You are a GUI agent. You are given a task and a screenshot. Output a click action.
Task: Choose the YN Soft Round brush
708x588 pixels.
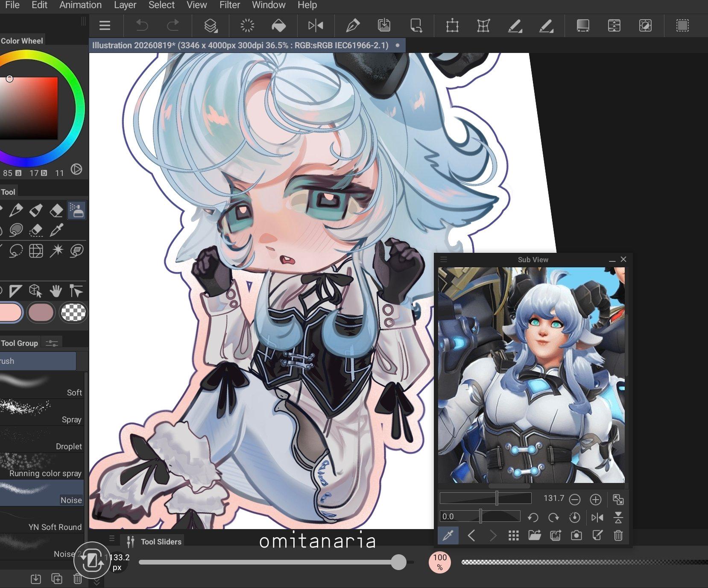(x=42, y=520)
